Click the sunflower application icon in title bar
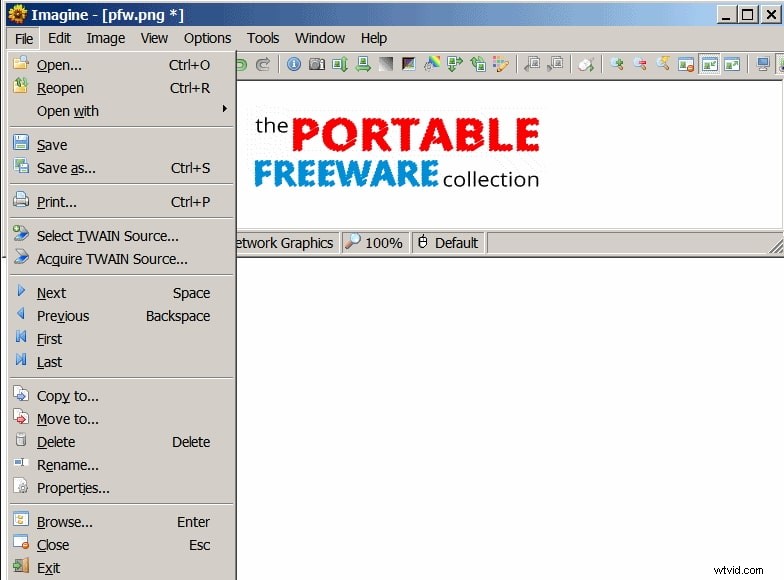The height and width of the screenshot is (580, 784). 18,14
